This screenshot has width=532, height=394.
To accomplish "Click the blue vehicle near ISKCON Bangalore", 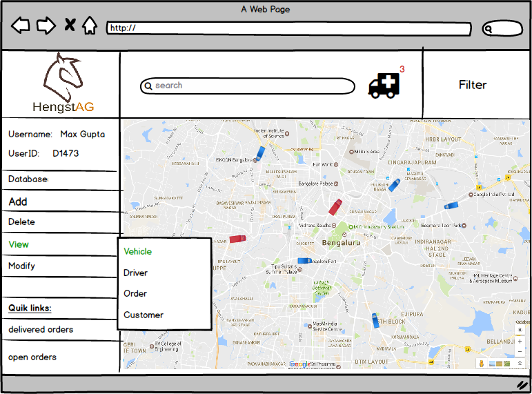I will coord(260,153).
